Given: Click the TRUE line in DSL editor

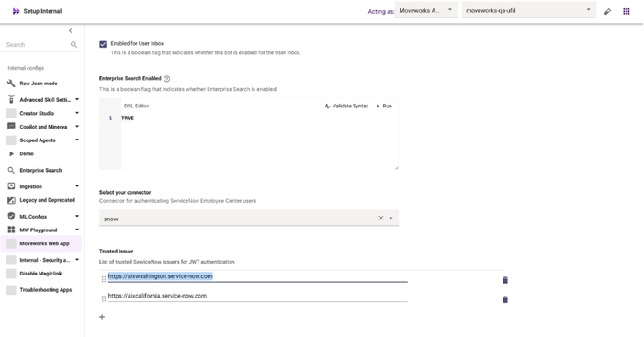Looking at the screenshot, I should (x=128, y=118).
